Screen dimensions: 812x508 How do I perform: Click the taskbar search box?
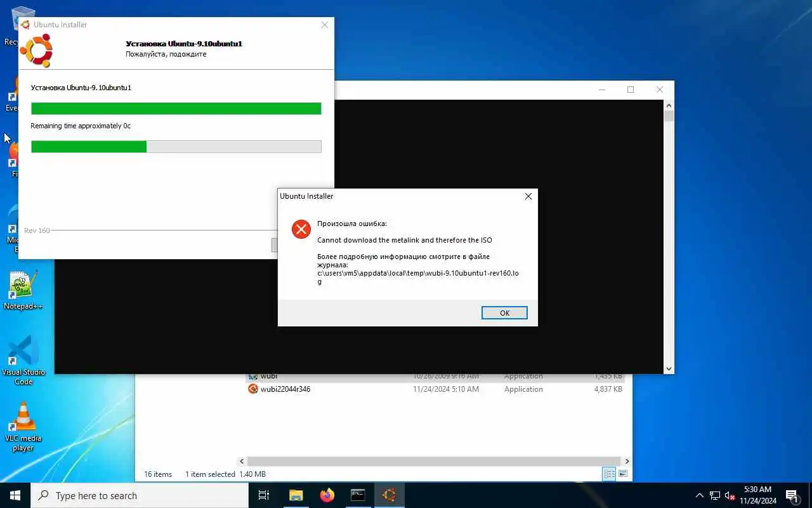[140, 495]
